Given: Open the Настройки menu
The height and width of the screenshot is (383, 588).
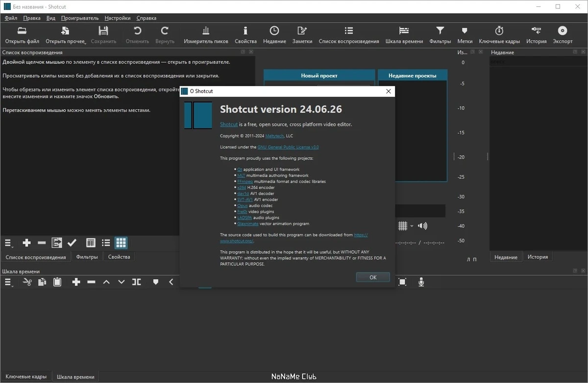Looking at the screenshot, I should click(x=118, y=18).
